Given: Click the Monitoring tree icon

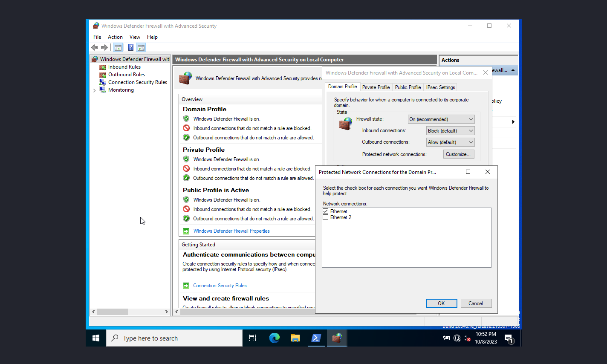Looking at the screenshot, I should 103,90.
